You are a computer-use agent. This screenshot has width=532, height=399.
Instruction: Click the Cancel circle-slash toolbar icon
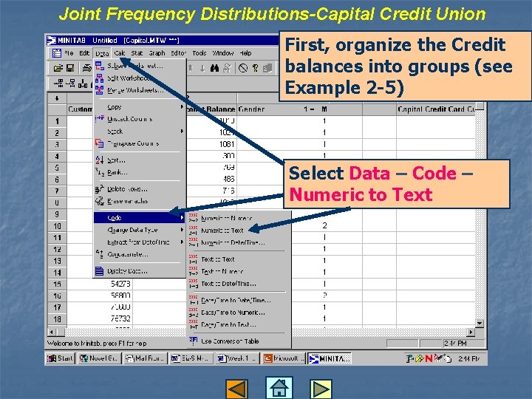[243, 68]
